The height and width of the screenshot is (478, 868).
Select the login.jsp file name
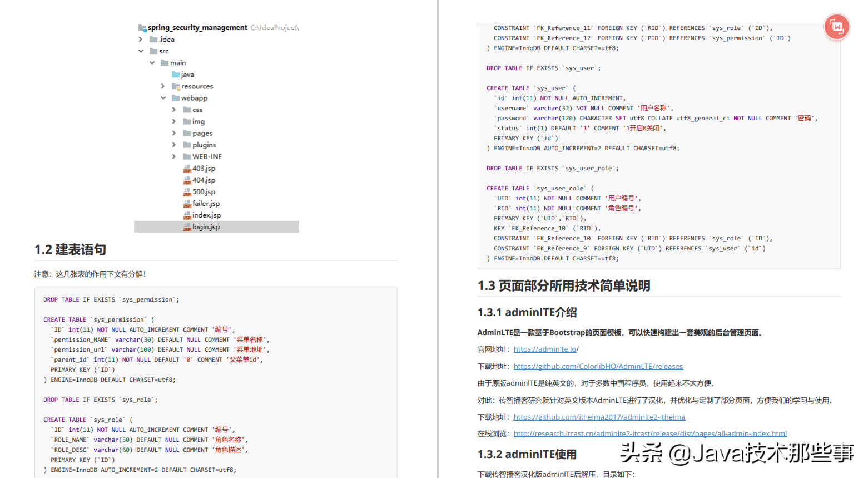206,227
